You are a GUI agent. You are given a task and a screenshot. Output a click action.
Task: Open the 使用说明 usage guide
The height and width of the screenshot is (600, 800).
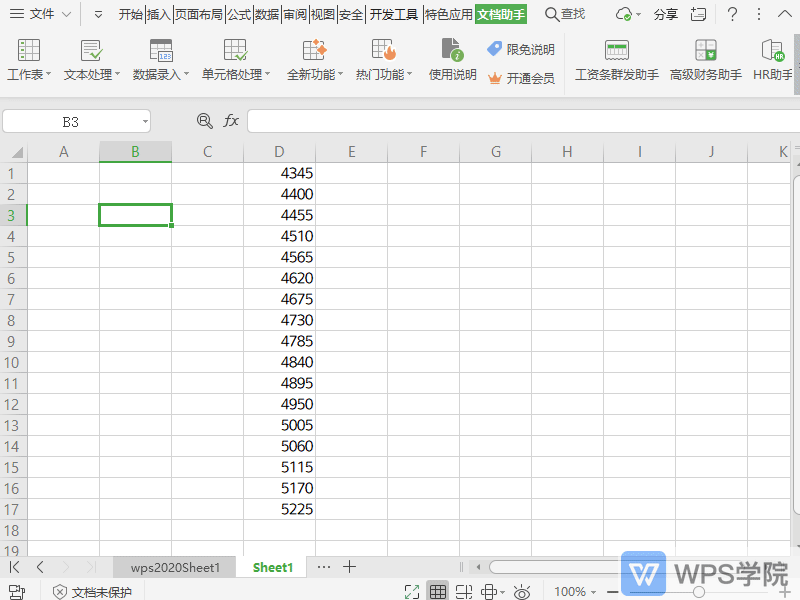pos(452,60)
